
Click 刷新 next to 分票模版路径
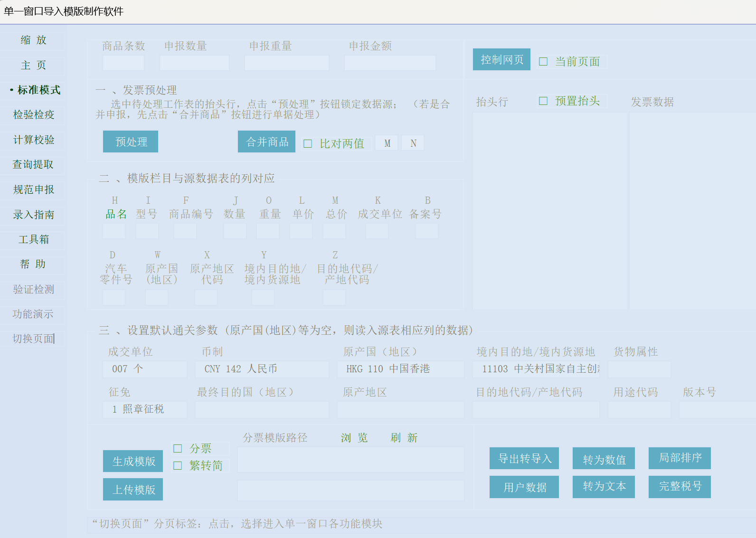404,438
